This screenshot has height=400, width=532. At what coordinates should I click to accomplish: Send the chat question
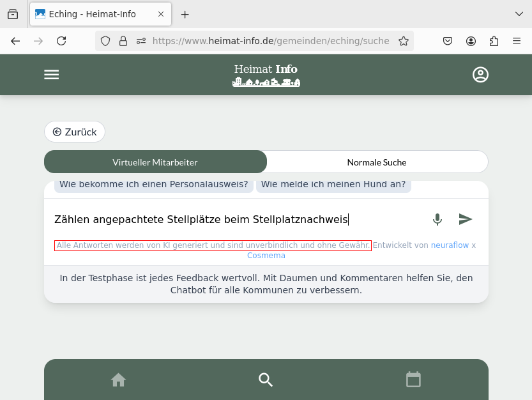tap(466, 220)
